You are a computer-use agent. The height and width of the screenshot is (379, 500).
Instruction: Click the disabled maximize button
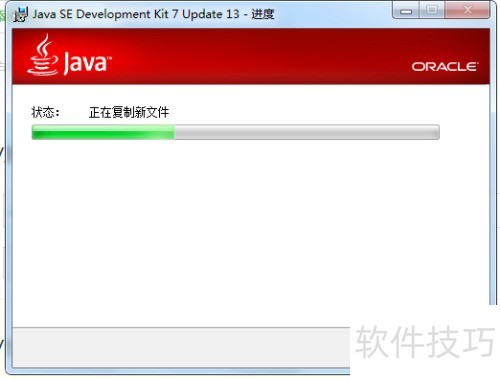coord(432,11)
